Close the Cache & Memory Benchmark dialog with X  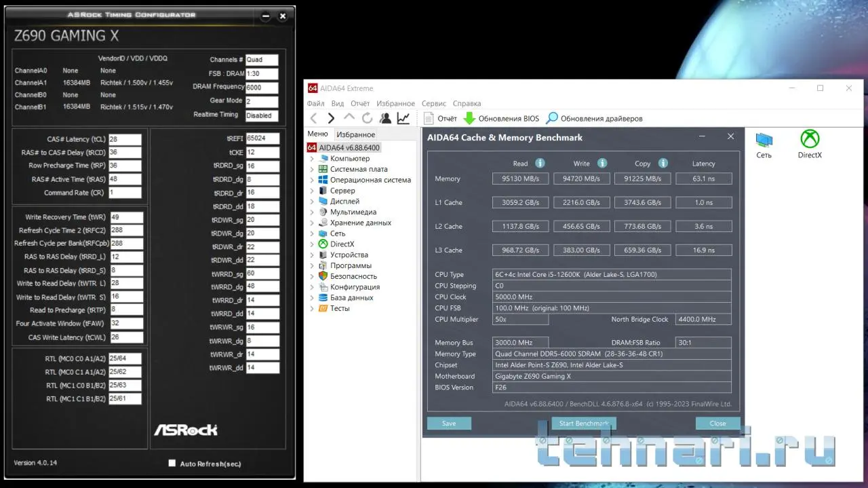(730, 136)
